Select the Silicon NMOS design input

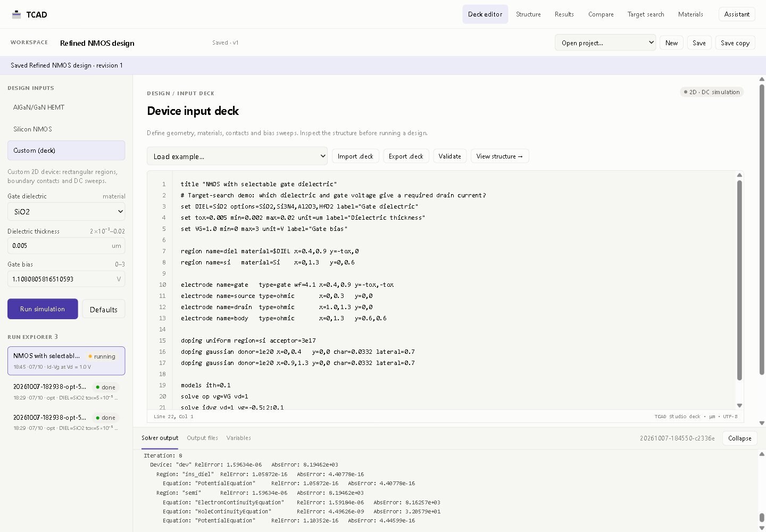pyautogui.click(x=66, y=129)
